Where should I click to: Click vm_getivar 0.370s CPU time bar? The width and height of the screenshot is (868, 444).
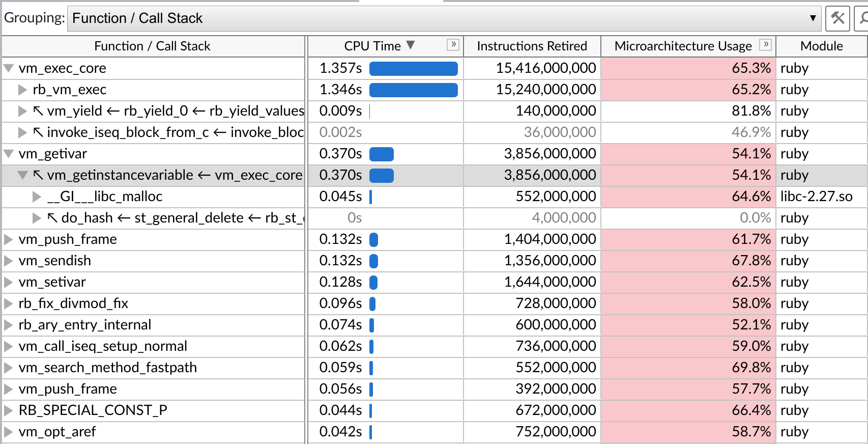coord(382,154)
